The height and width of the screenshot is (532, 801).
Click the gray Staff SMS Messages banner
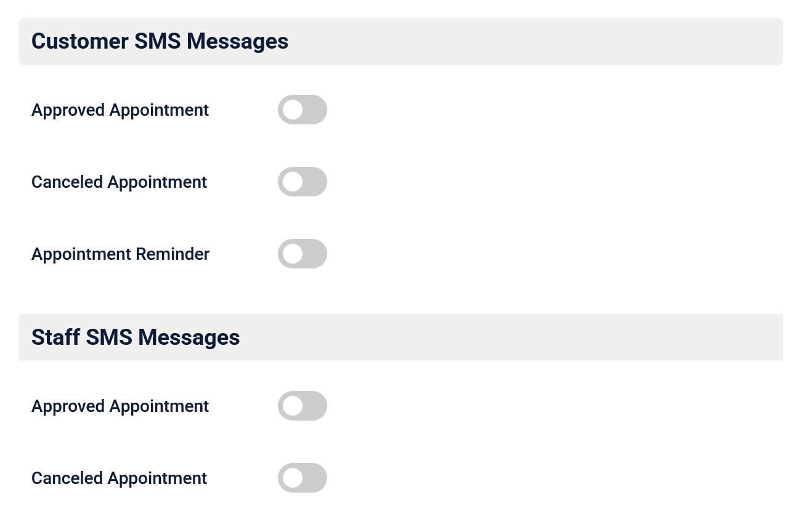[400, 337]
